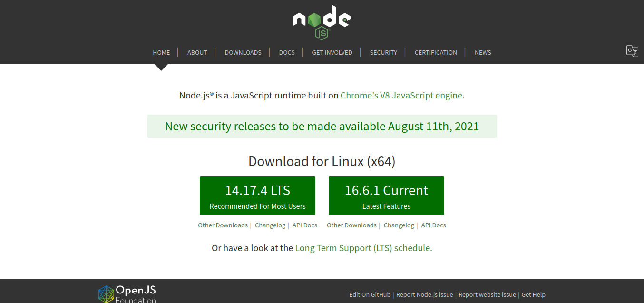Image resolution: width=644 pixels, height=303 pixels.
Task: Open the DOWNLOADS menu item
Action: 243,52
